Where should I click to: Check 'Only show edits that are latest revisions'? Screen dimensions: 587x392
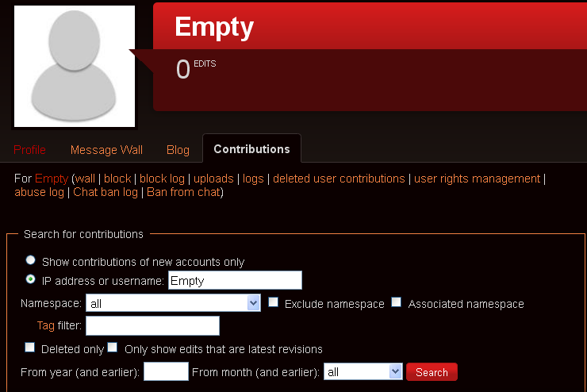click(113, 348)
